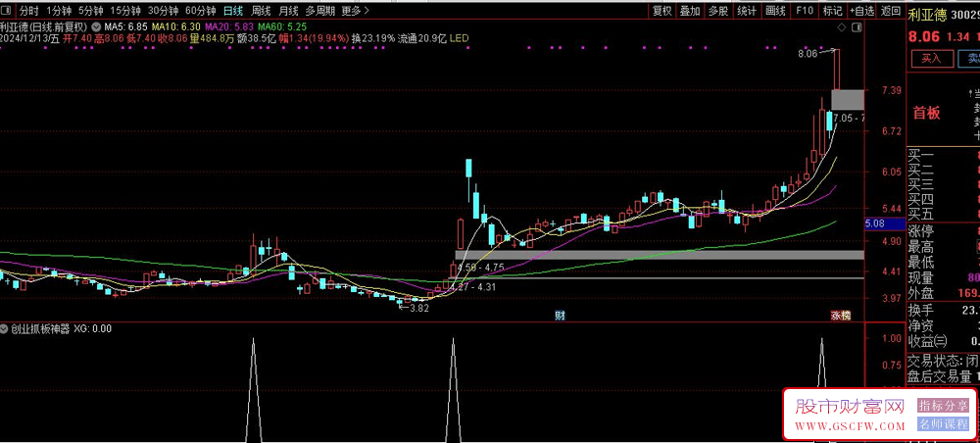Viewport: 980px width, 443px height.
Task: Click the LED sector tag
Action: pos(459,38)
